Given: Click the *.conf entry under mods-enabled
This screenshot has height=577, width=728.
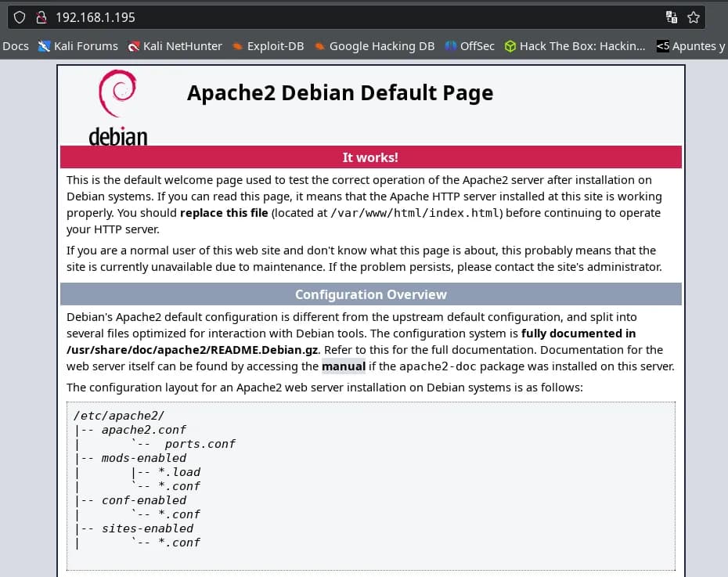Looking at the screenshot, I should pyautogui.click(x=179, y=486).
